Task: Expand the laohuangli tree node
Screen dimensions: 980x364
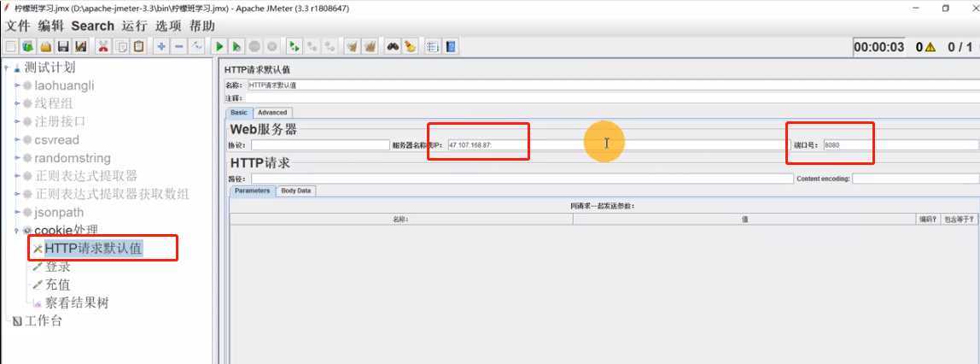Action: click(18, 85)
